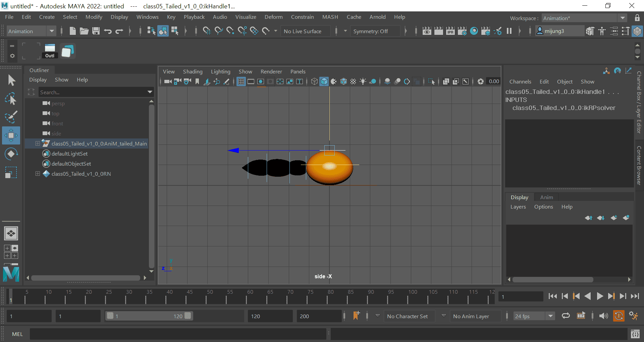Toggle playback loop mode

pos(566,316)
